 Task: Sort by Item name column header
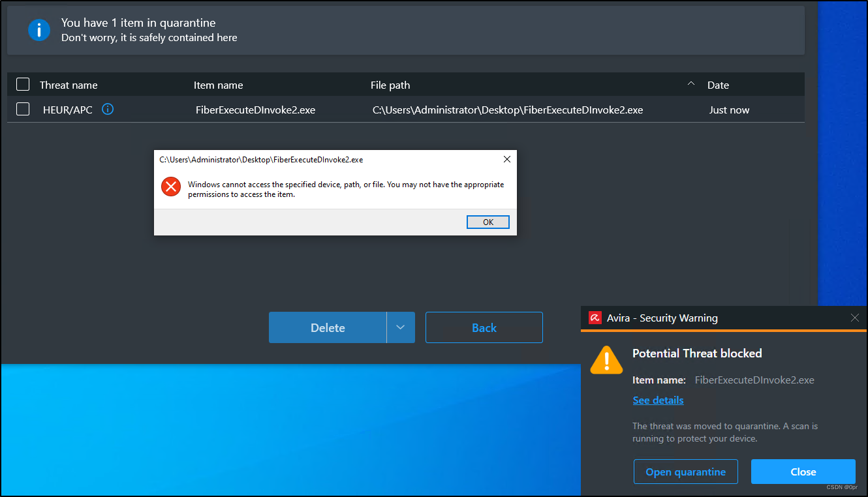coord(218,85)
